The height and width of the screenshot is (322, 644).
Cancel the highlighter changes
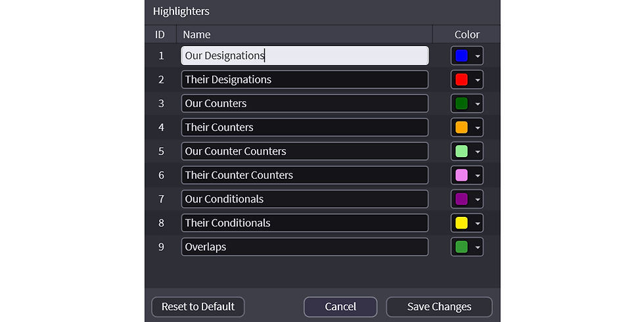point(340,307)
